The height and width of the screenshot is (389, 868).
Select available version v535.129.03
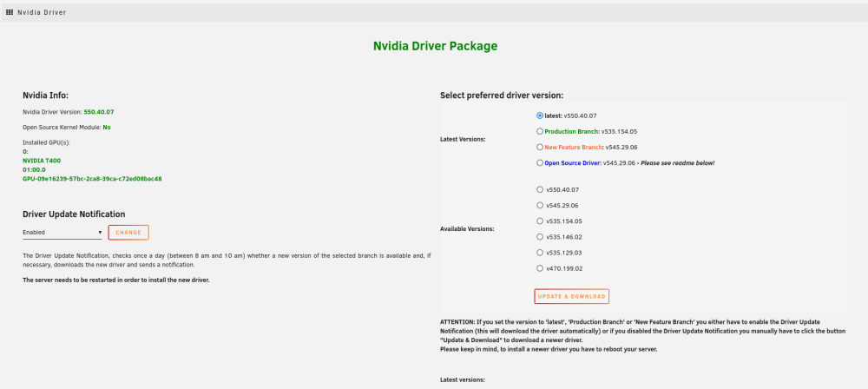pyautogui.click(x=540, y=252)
